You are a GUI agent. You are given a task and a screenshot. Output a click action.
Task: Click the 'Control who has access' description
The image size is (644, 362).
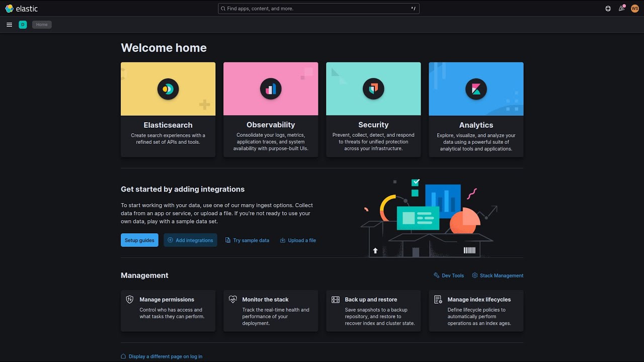click(172, 313)
